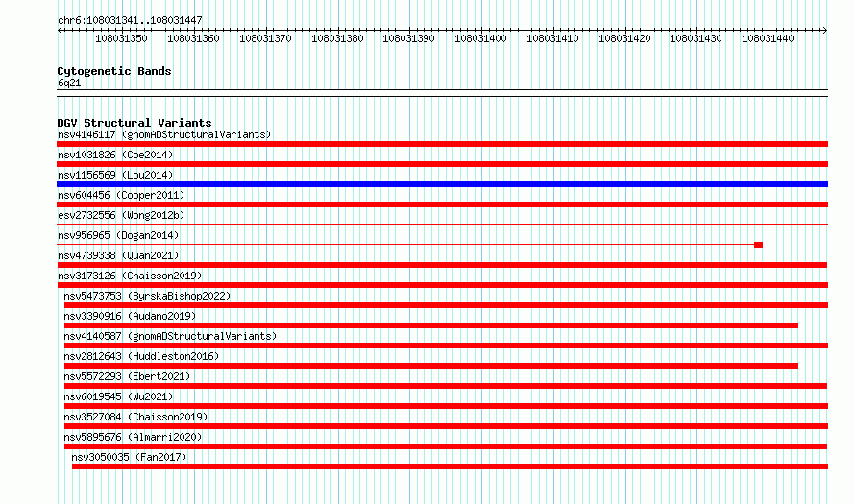Viewport: 855px width, 504px height.
Task: Click the red bar under nsv4146117
Action: click(x=442, y=144)
